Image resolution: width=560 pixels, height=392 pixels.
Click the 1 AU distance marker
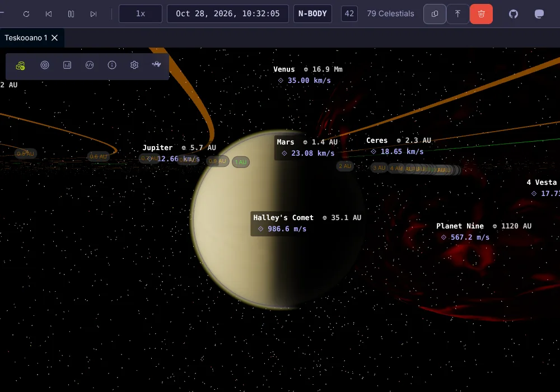241,162
